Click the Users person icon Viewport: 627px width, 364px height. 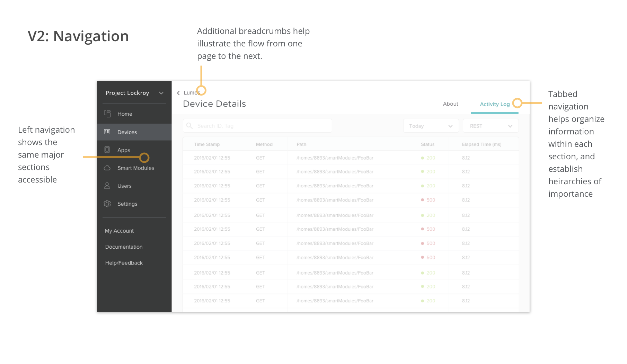pyautogui.click(x=107, y=186)
